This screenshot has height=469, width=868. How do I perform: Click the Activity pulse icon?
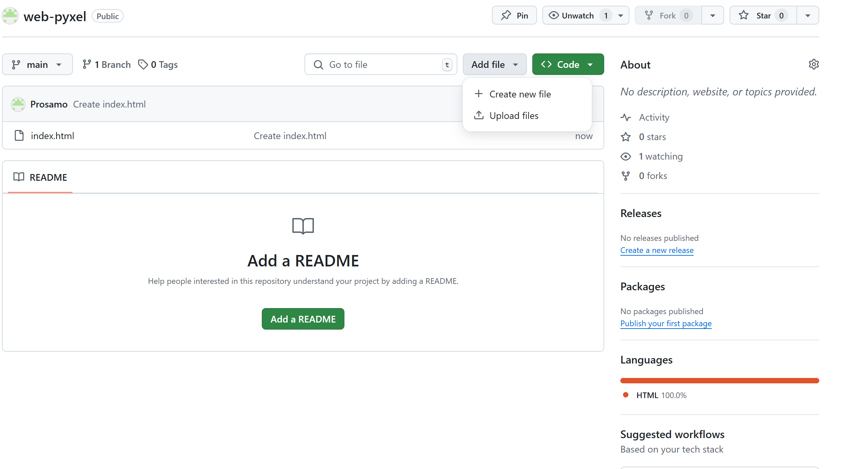tap(626, 117)
